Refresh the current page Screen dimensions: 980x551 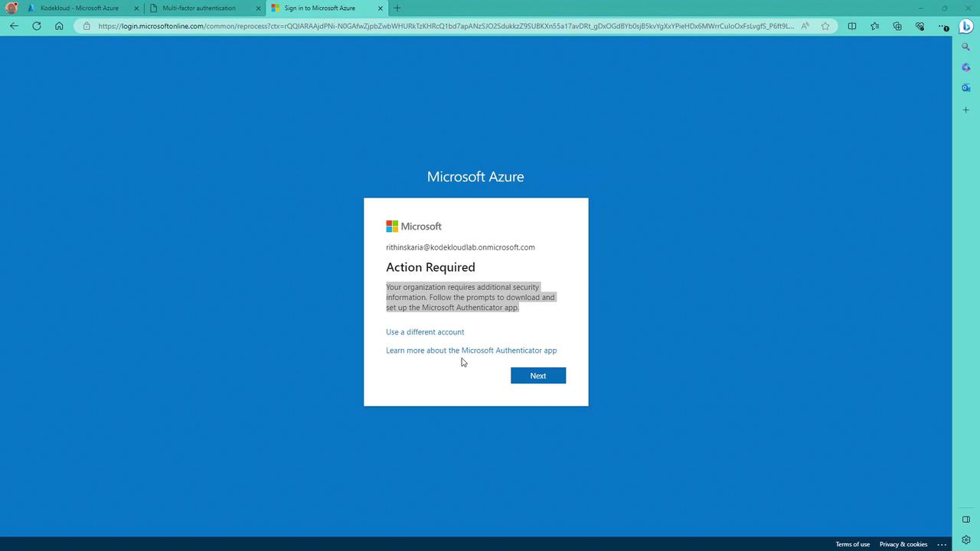coord(36,26)
